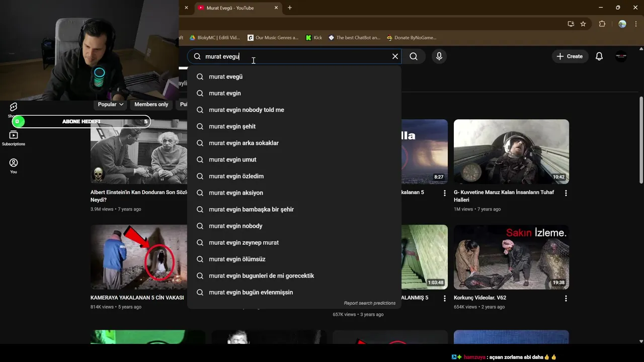Open Donate ByNoGame bookmark
This screenshot has width=644, height=362.
pos(411,38)
